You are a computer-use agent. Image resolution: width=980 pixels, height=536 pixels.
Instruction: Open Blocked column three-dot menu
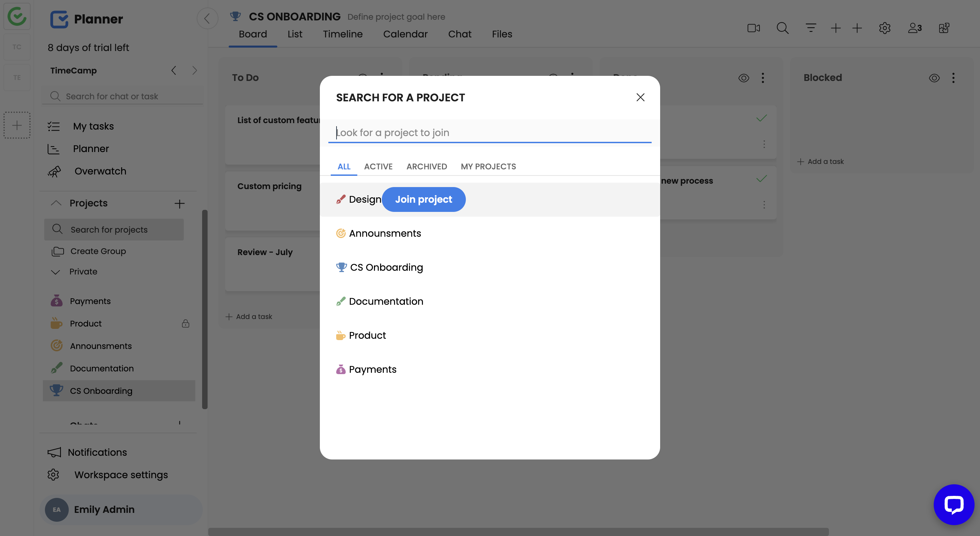click(953, 78)
